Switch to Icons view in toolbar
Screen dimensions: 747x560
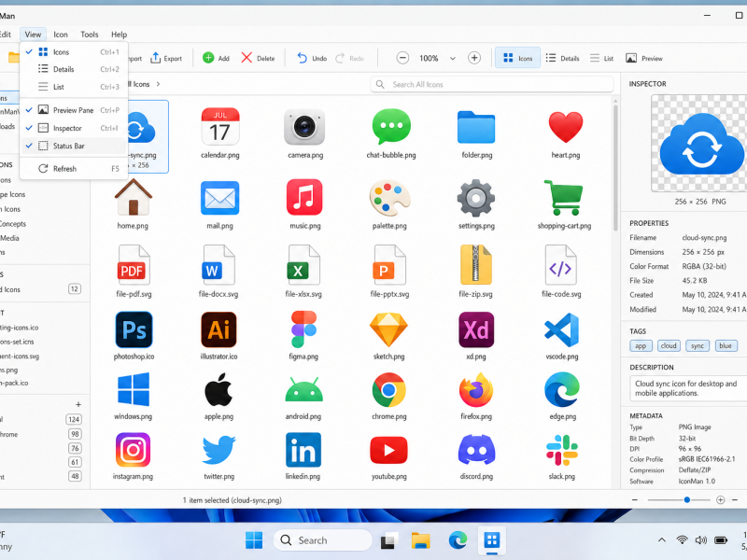pyautogui.click(x=517, y=58)
